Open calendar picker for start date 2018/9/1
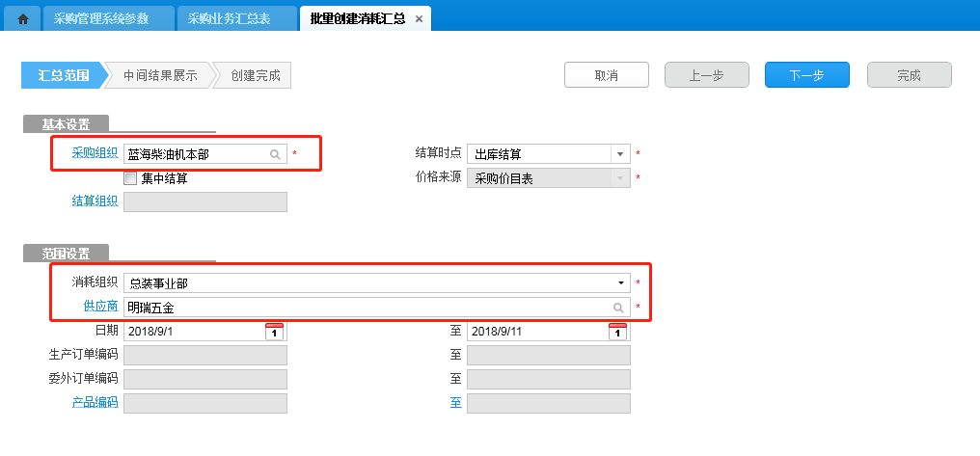Screen dimensions: 980x456 274,332
